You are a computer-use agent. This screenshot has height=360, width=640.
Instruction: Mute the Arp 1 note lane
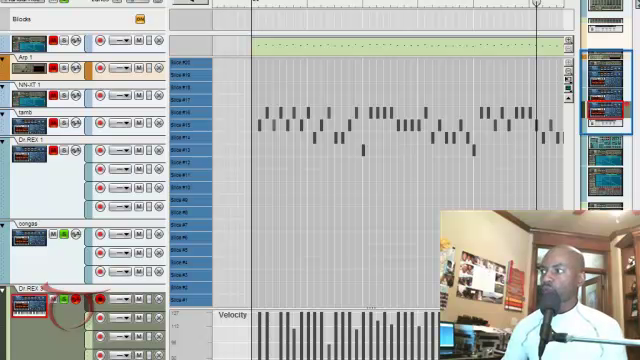tap(139, 68)
